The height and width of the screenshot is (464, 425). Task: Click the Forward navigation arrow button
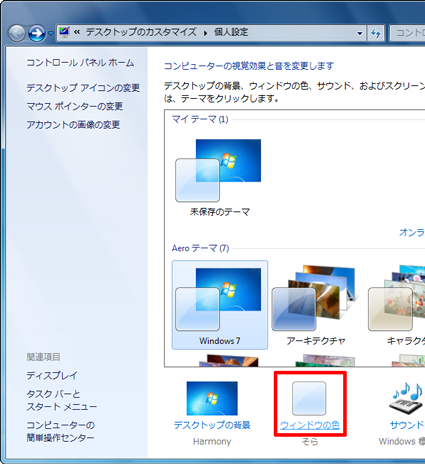[37, 33]
